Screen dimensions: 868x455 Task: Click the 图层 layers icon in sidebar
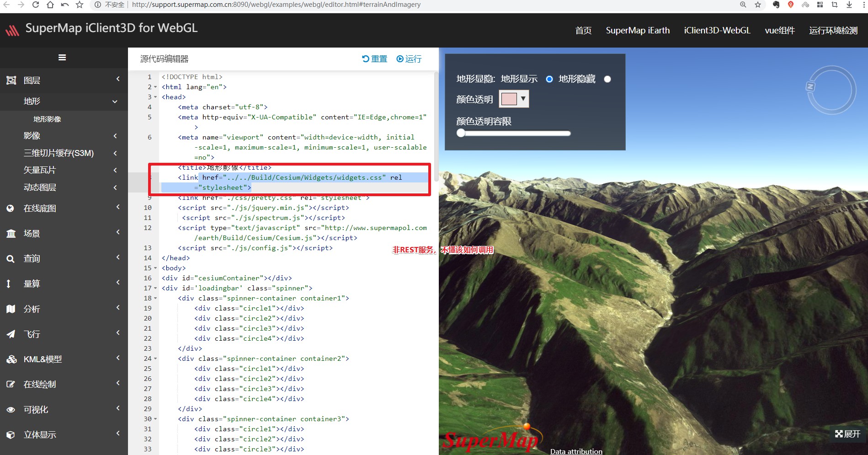tap(11, 80)
